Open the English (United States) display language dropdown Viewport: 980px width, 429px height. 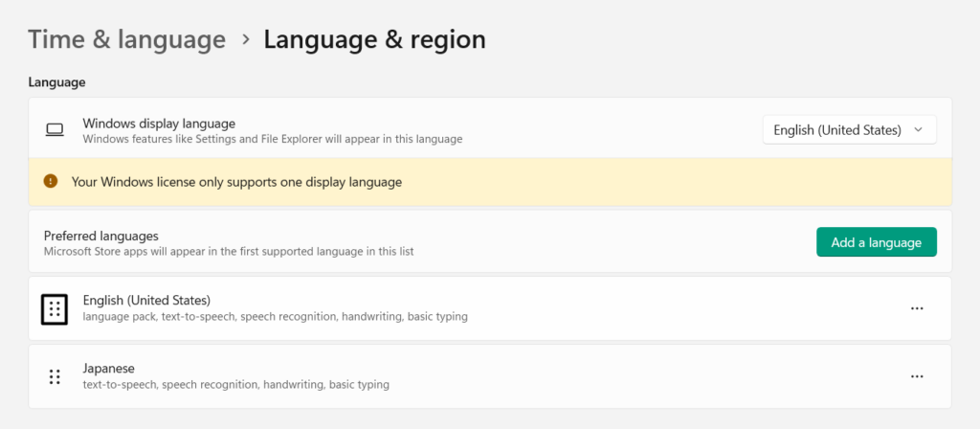(837, 130)
